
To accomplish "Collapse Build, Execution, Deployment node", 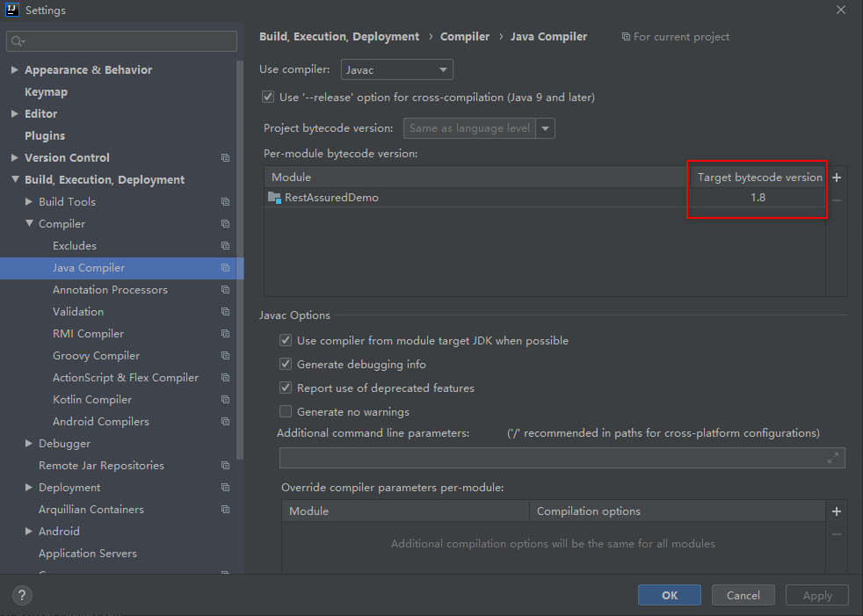I will [x=15, y=179].
